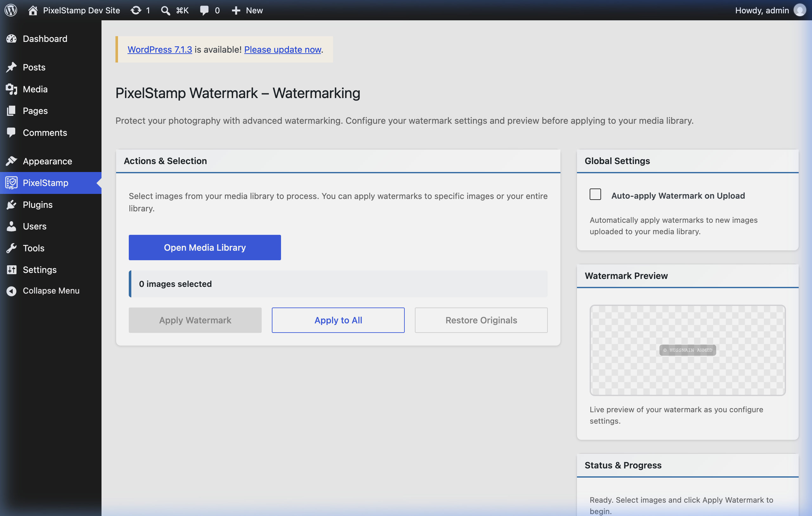The height and width of the screenshot is (516, 812).
Task: Navigate to the Settings menu
Action: click(50, 270)
